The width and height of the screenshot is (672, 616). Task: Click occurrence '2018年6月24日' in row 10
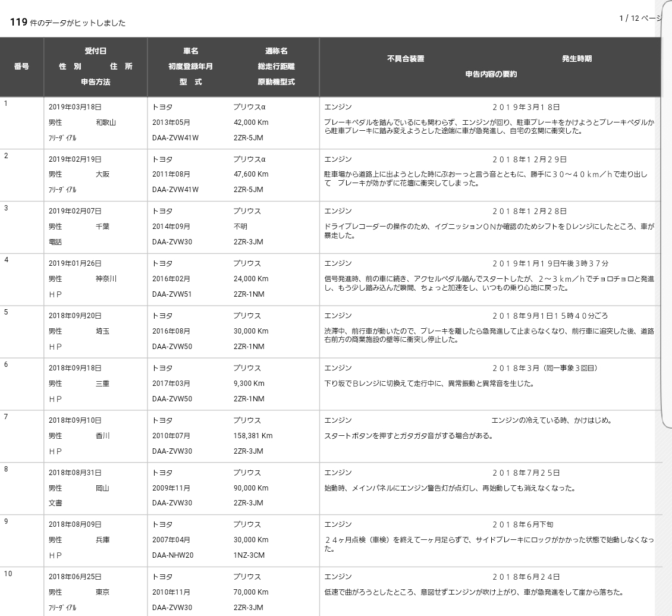[x=526, y=577]
